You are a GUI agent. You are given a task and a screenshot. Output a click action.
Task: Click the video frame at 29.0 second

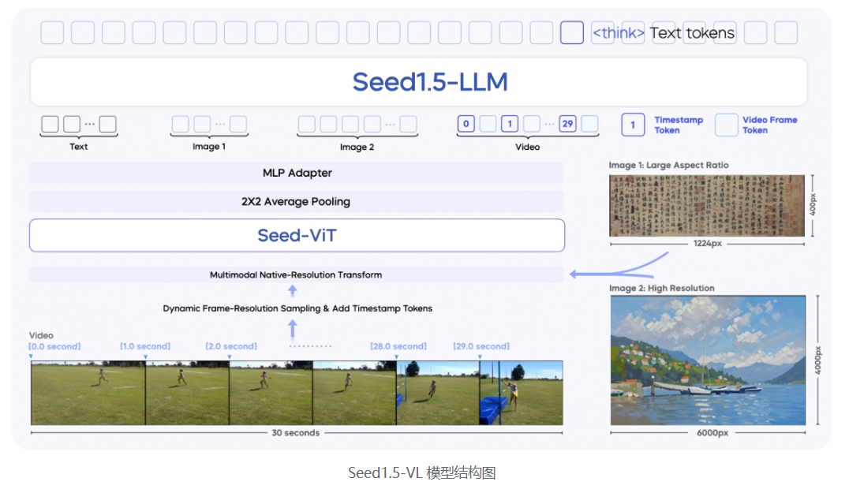(x=522, y=393)
